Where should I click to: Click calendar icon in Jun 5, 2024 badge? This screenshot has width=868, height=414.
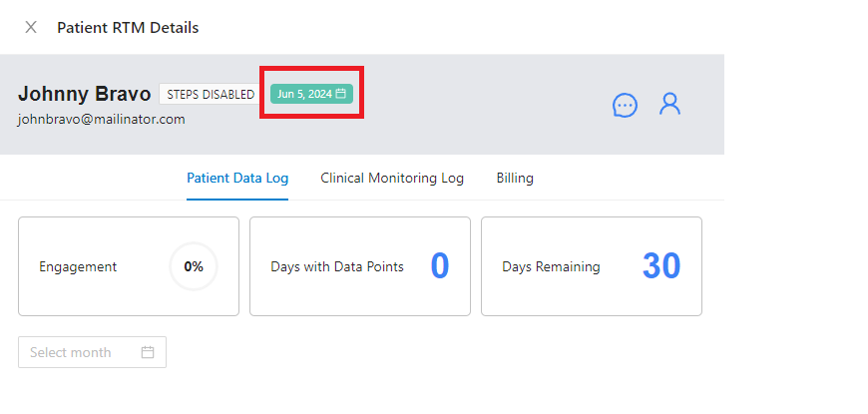(x=340, y=94)
